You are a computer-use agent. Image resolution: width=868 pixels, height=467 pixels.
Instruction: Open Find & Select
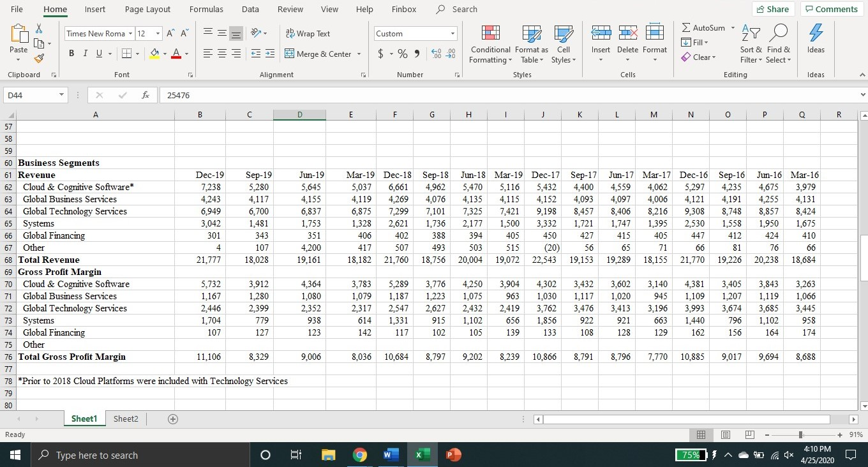click(778, 44)
